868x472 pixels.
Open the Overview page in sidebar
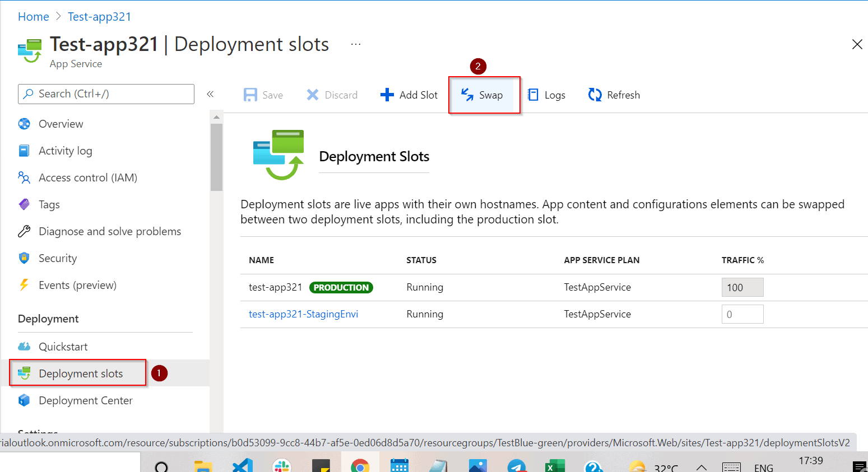(x=61, y=124)
